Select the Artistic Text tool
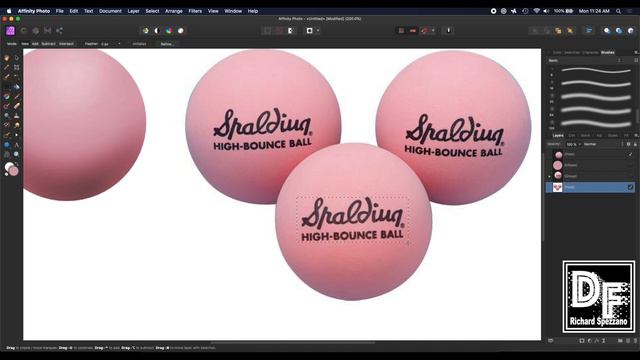The width and height of the screenshot is (640, 360). (x=16, y=144)
